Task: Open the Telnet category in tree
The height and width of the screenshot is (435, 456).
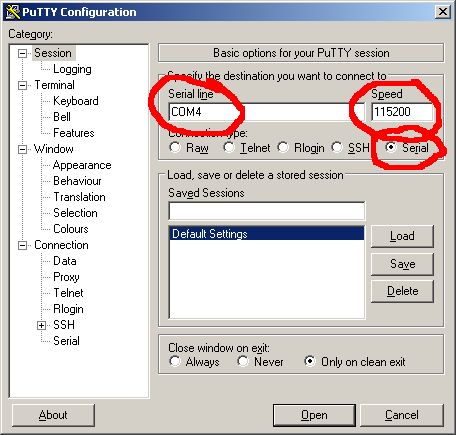Action: [68, 293]
